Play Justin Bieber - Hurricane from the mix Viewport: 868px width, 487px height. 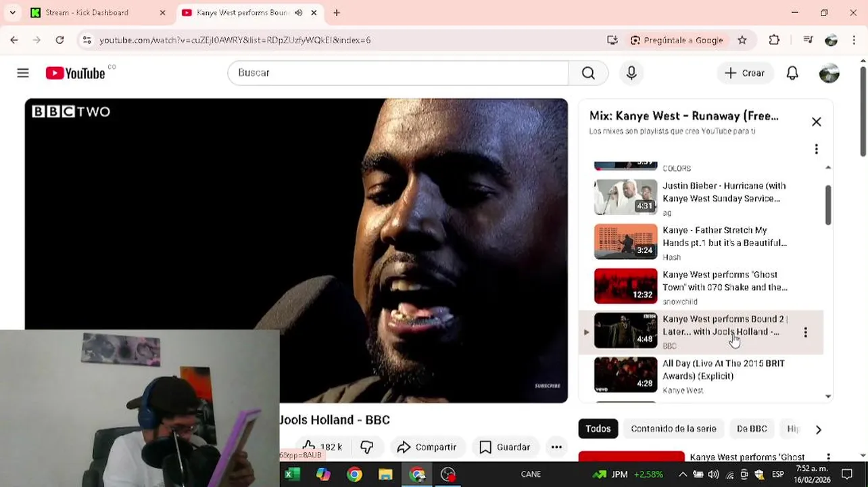point(701,197)
